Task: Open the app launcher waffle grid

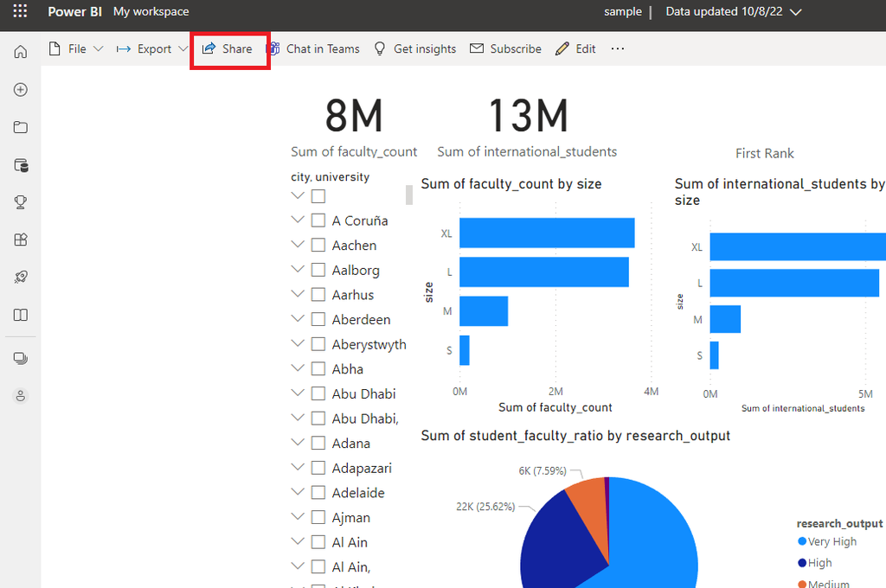Action: coord(20,12)
